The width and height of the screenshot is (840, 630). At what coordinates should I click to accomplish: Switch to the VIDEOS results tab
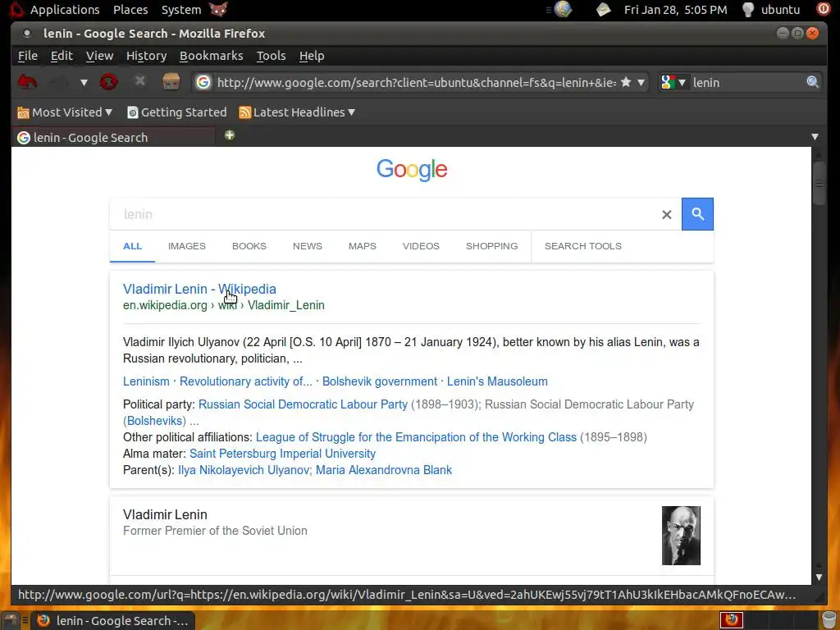tap(421, 246)
